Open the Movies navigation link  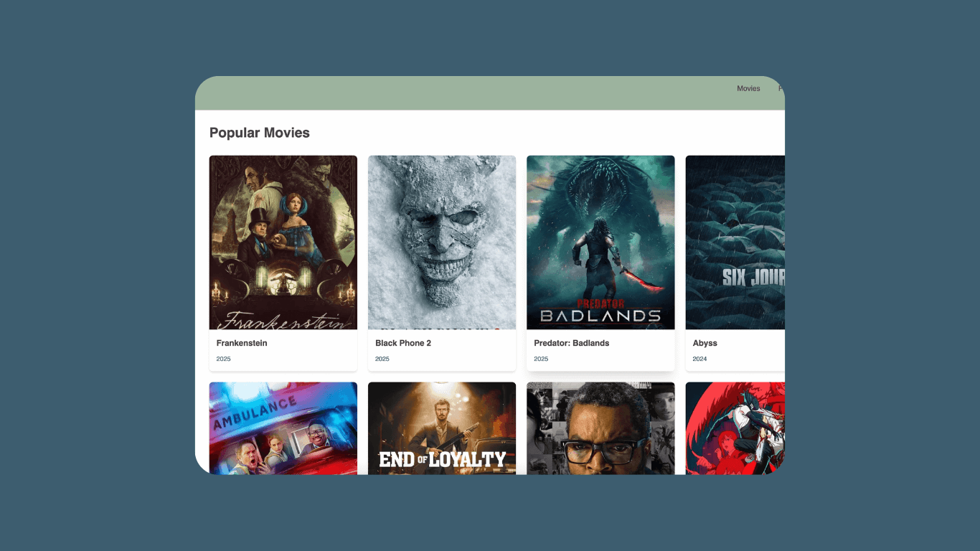748,89
